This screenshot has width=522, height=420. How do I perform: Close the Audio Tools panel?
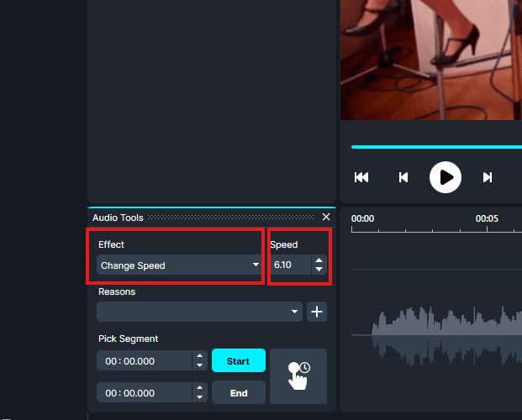click(326, 218)
